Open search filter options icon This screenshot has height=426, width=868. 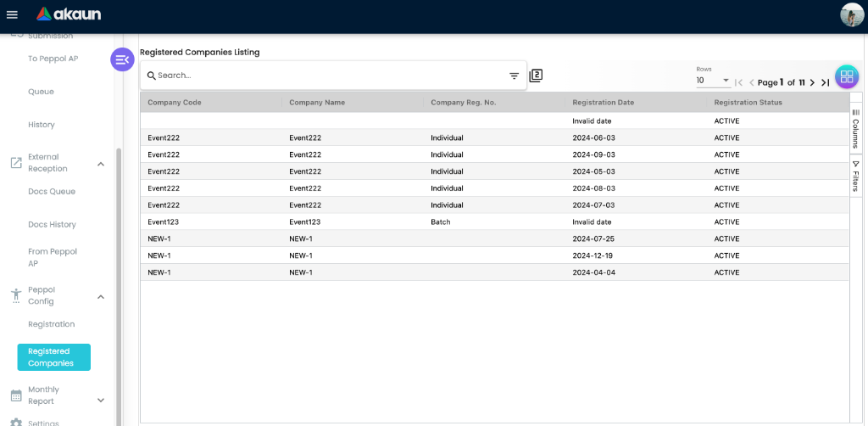pyautogui.click(x=515, y=76)
